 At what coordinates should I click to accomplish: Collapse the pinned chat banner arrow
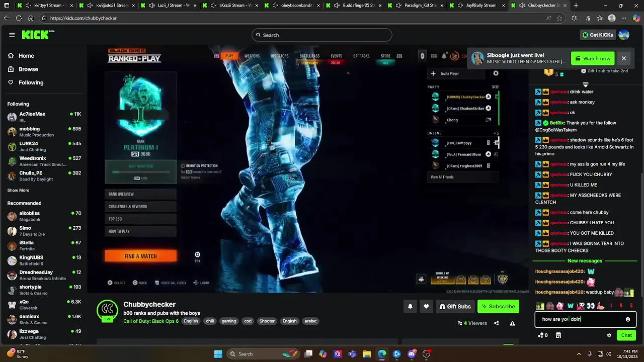pyautogui.click(x=585, y=84)
